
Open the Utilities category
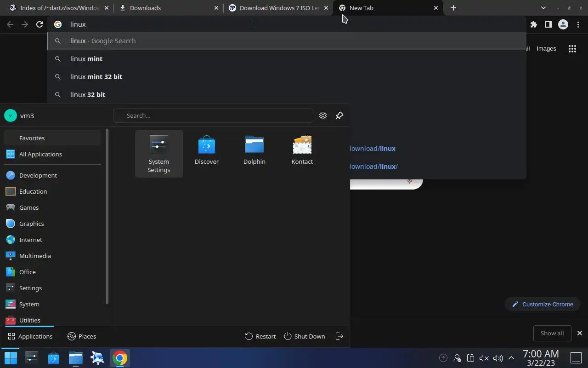(x=52, y=320)
